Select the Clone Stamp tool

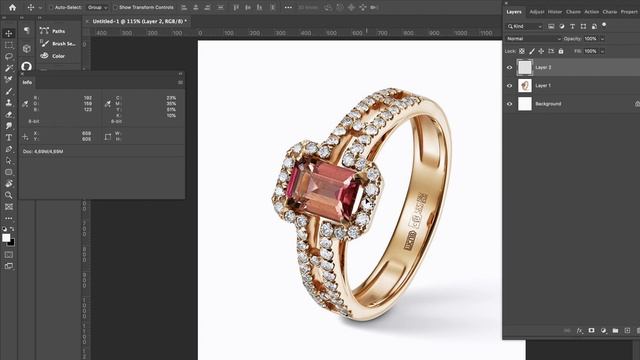pyautogui.click(x=9, y=103)
